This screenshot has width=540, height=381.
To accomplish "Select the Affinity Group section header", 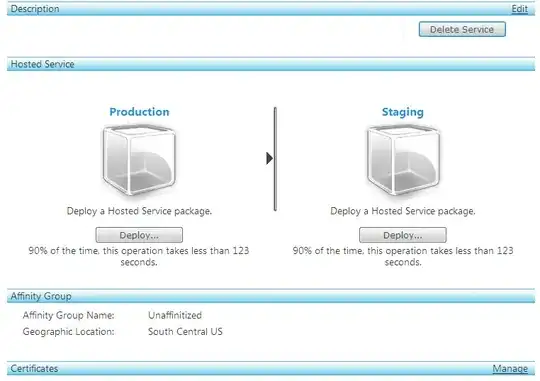I will click(x=271, y=296).
